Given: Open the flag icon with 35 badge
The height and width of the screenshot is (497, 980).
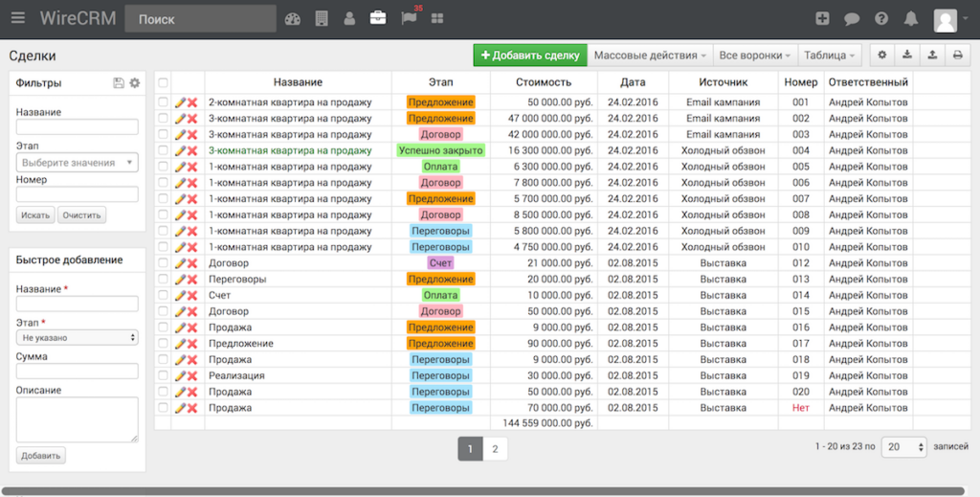Looking at the screenshot, I should [x=409, y=18].
